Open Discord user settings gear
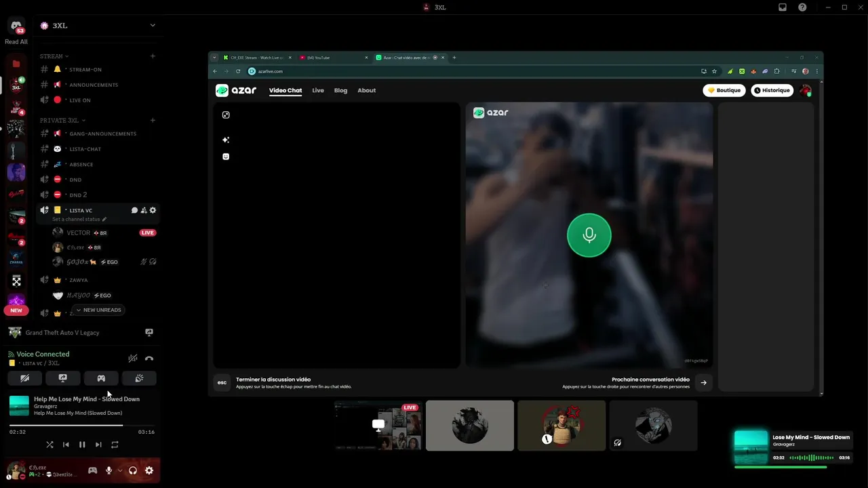The height and width of the screenshot is (488, 868). 149,470
